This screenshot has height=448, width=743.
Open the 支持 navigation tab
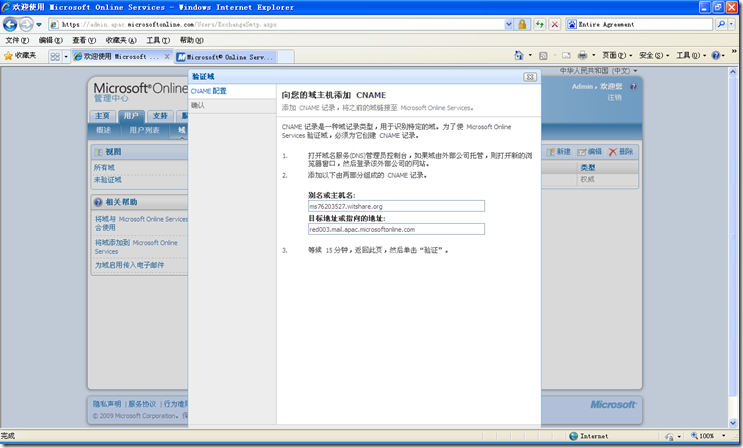(x=160, y=116)
